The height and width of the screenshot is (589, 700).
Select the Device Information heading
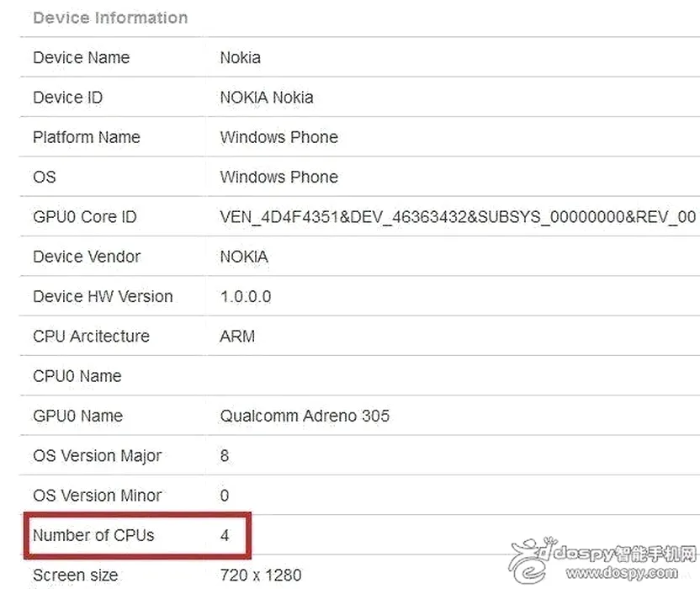[110, 18]
